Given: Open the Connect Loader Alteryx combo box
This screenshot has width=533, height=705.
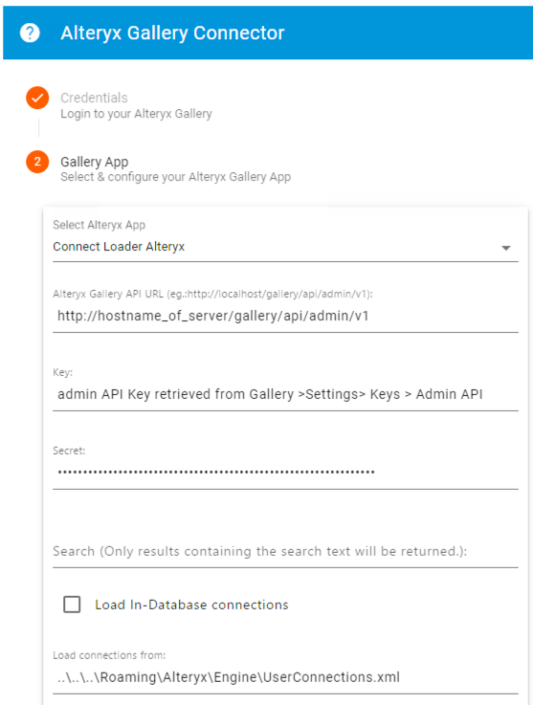Looking at the screenshot, I should [x=285, y=247].
